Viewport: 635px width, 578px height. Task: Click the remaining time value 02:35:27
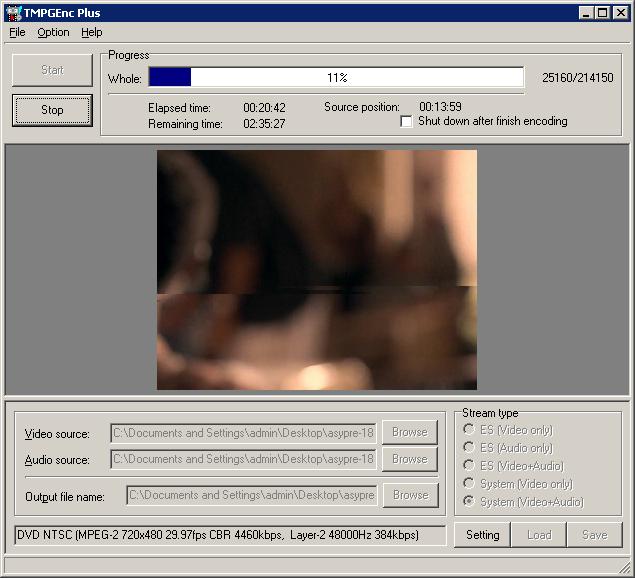[x=264, y=124]
